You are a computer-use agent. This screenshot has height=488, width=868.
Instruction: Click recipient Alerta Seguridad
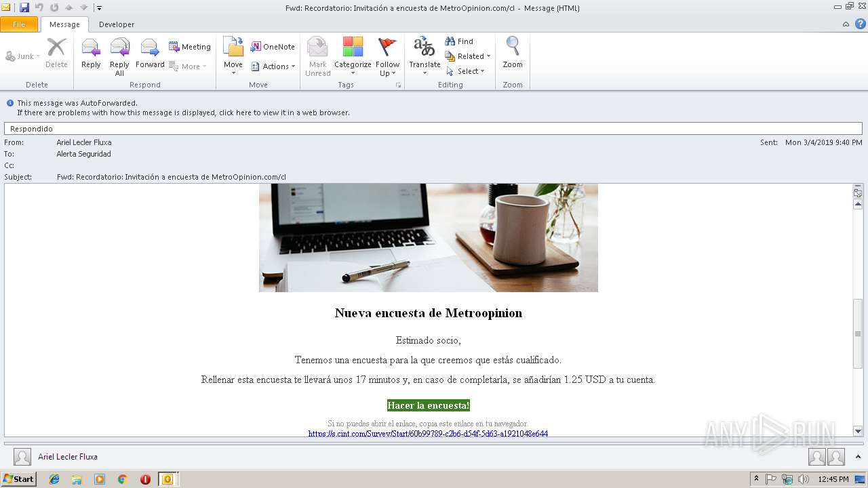pyautogui.click(x=84, y=154)
